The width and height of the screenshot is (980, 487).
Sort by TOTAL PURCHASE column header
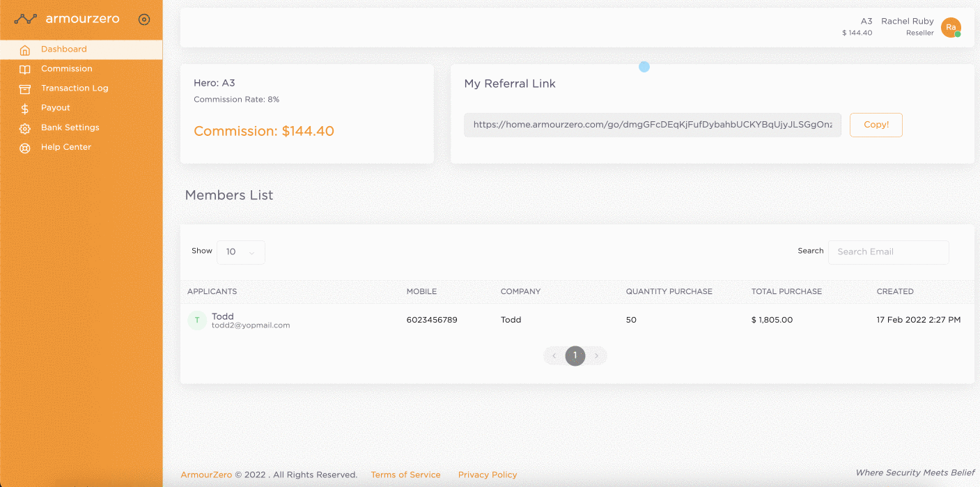coord(786,291)
